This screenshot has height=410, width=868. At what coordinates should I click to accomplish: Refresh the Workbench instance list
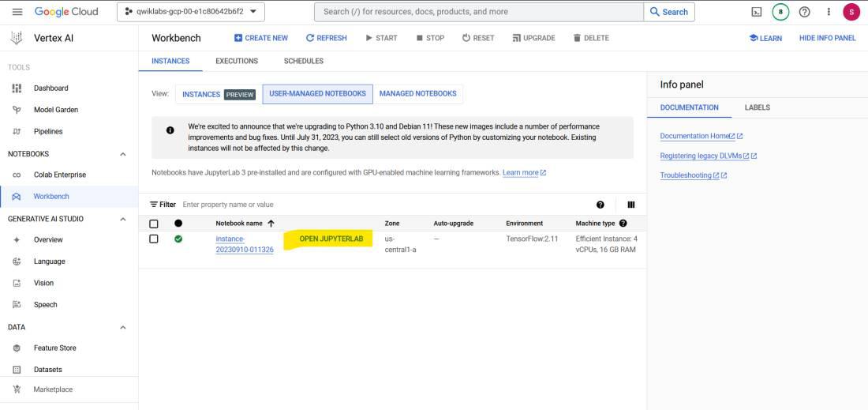[x=327, y=38]
